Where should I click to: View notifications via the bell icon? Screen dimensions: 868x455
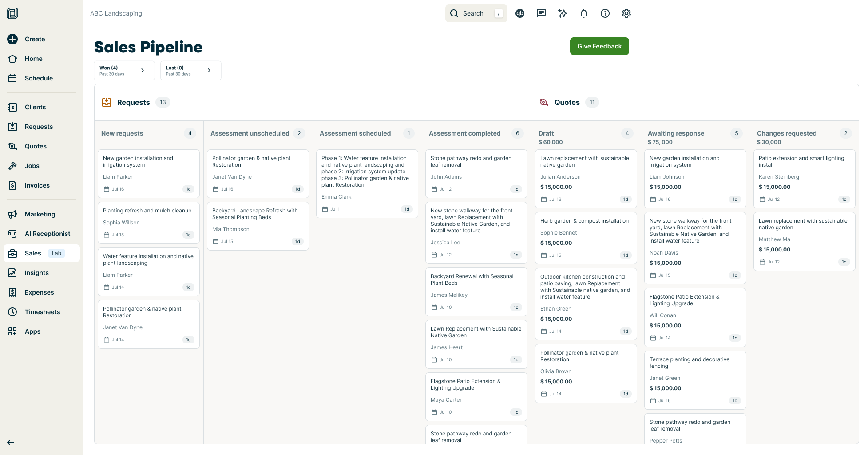(x=583, y=13)
